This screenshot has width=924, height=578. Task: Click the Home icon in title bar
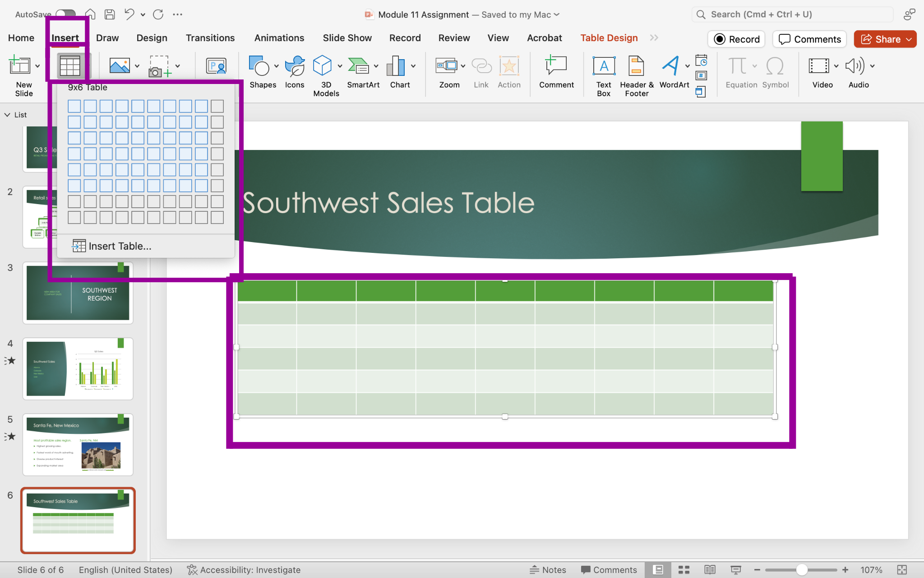point(90,14)
